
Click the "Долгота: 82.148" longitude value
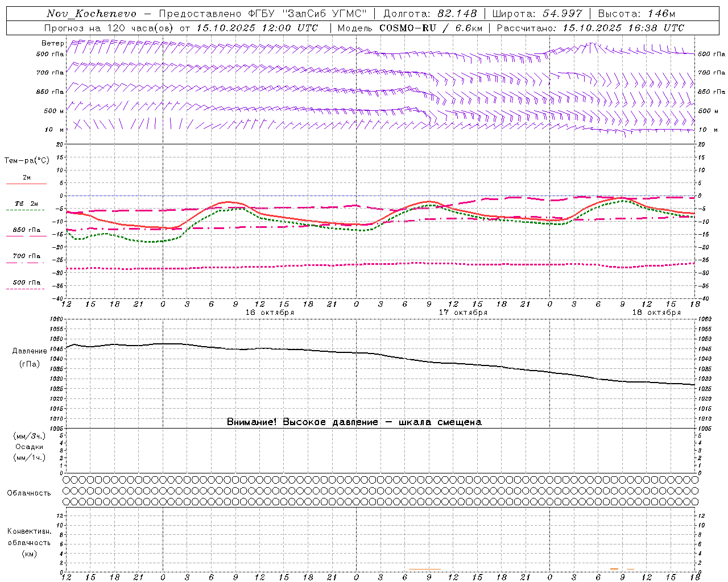[x=430, y=14]
